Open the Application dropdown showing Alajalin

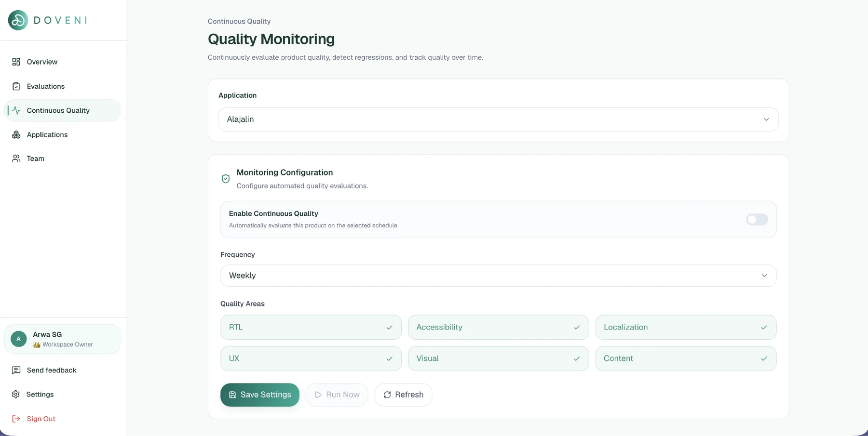click(x=498, y=119)
